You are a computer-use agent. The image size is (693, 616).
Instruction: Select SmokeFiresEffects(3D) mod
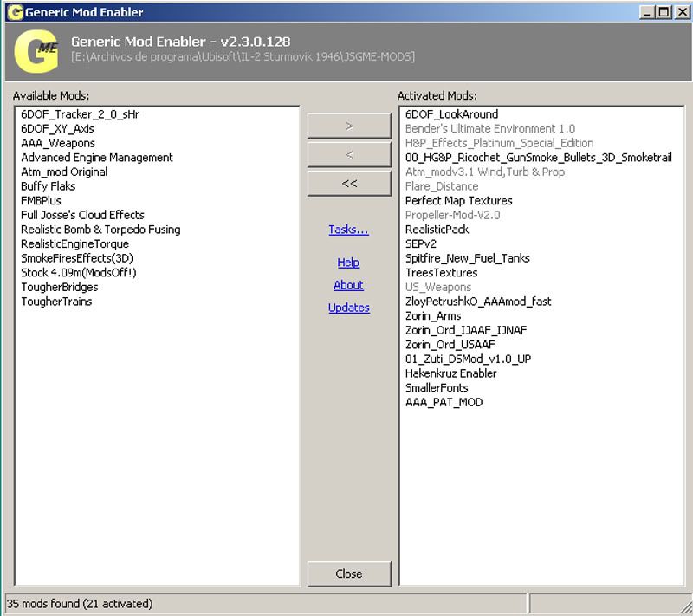click(x=77, y=258)
